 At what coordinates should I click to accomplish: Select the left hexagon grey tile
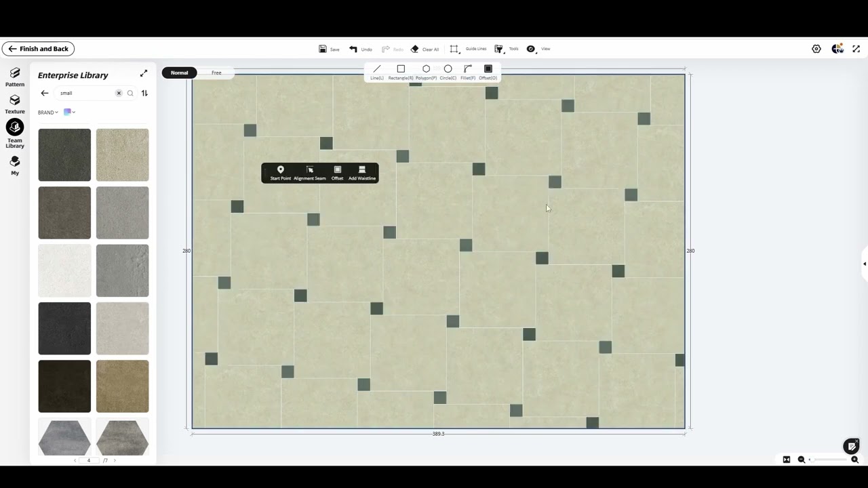(x=64, y=437)
